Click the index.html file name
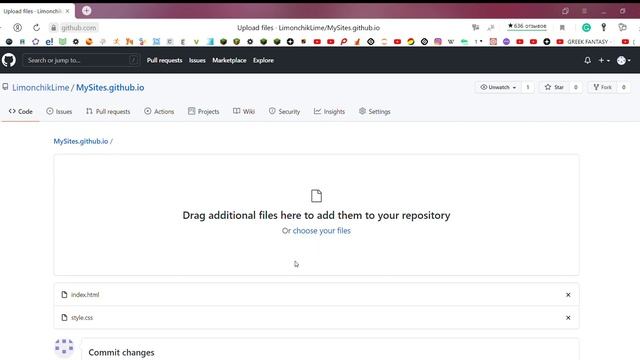Image resolution: width=640 pixels, height=360 pixels. pos(85,295)
